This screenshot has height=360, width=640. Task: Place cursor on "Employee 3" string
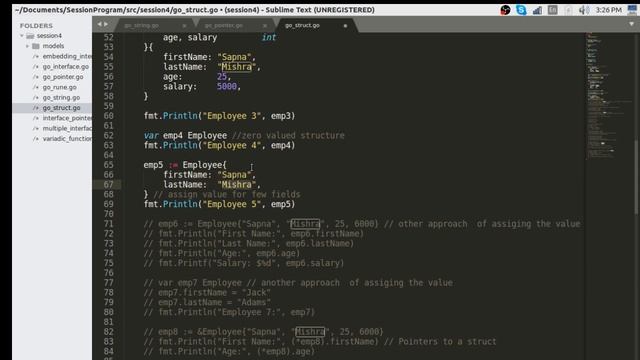[x=231, y=116]
